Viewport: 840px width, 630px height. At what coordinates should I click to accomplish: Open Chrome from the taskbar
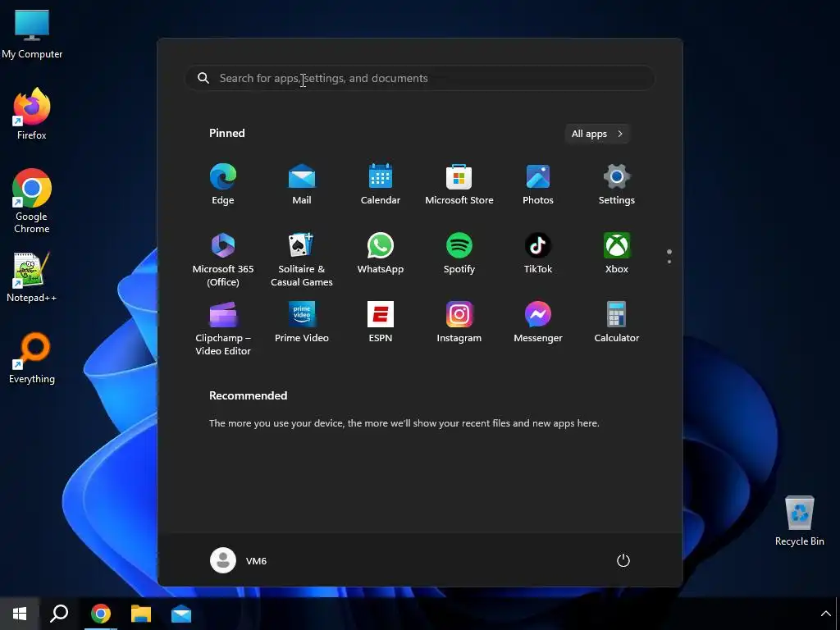(100, 614)
